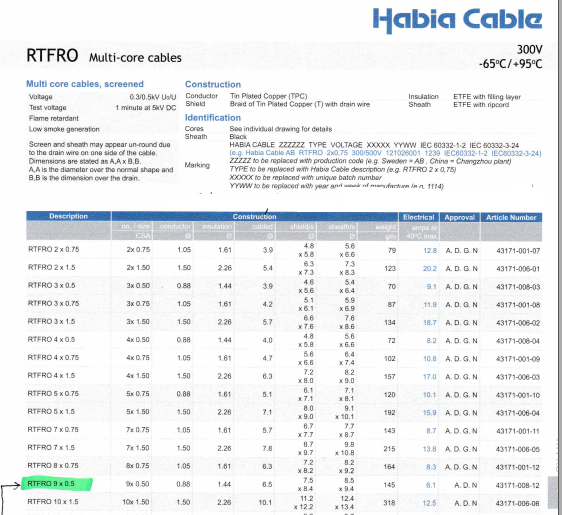
Task: Click the Construction table header
Action: point(254,216)
